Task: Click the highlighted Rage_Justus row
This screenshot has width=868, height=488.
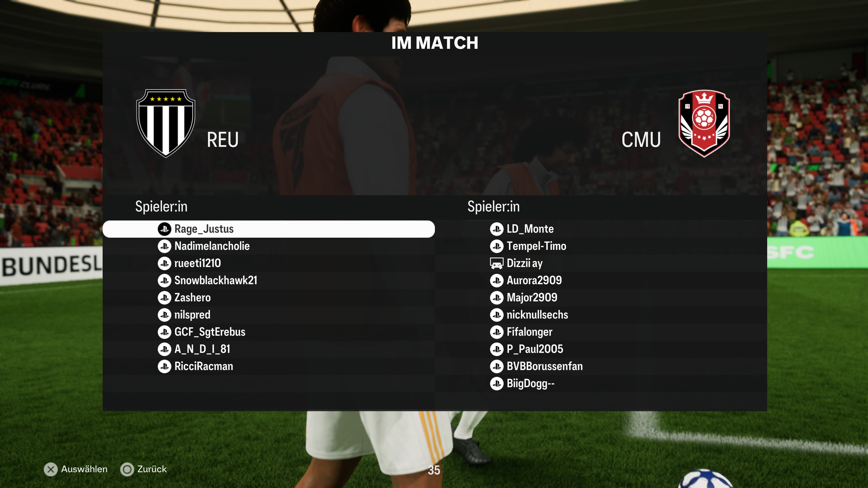Action: click(x=269, y=229)
